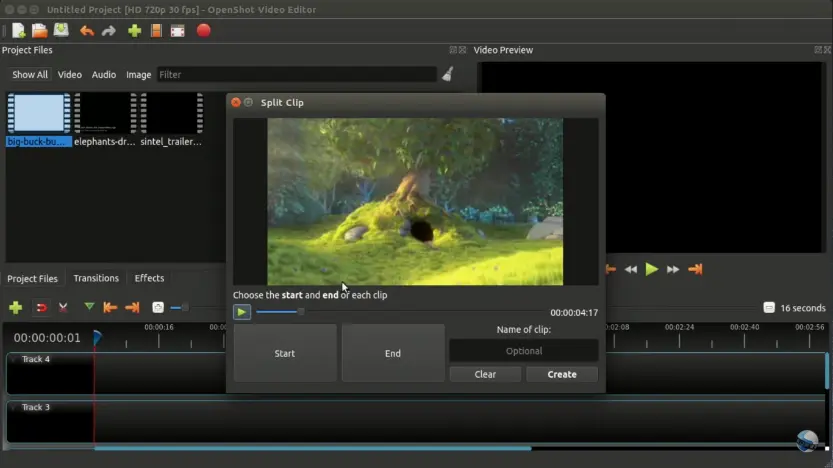Import files using the green plus toolbar icon
Screen dimensions: 833x468
tap(134, 31)
